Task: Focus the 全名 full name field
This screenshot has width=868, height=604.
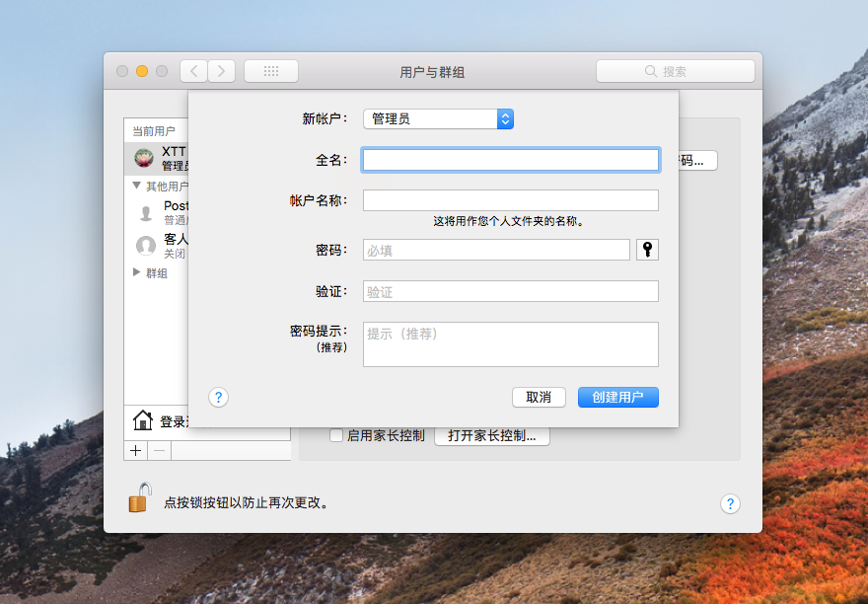Action: point(510,160)
